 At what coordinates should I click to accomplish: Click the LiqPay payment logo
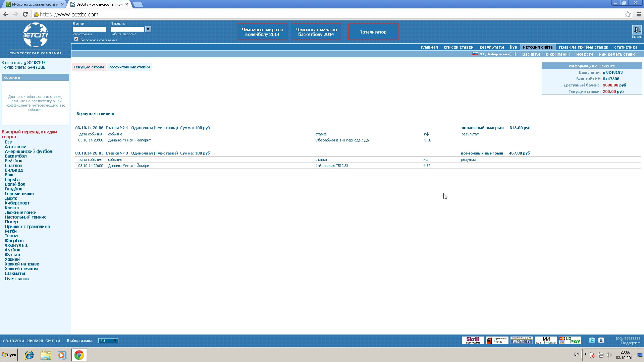570,341
